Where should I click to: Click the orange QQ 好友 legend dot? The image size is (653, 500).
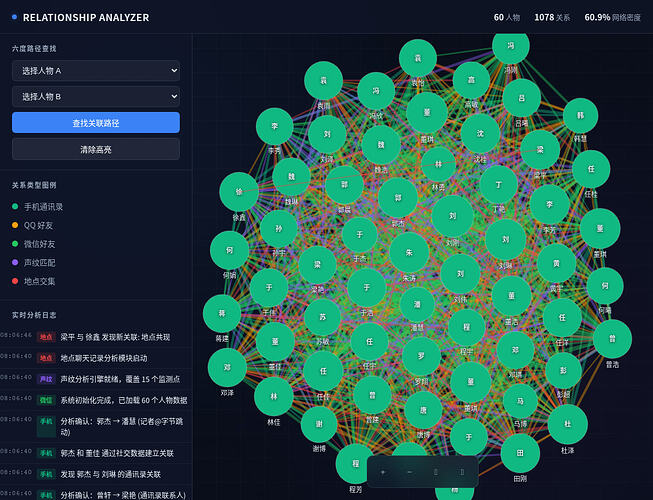tap(15, 225)
